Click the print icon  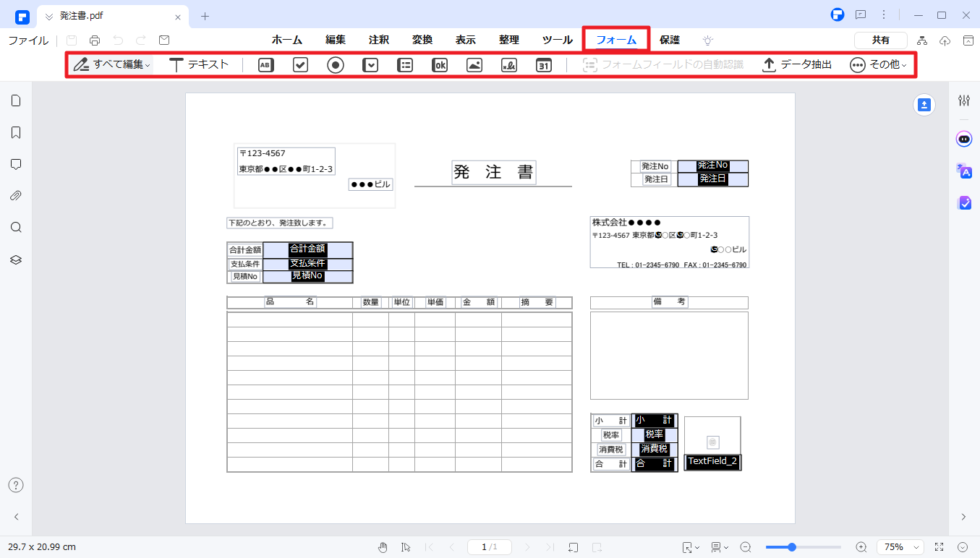pos(95,40)
